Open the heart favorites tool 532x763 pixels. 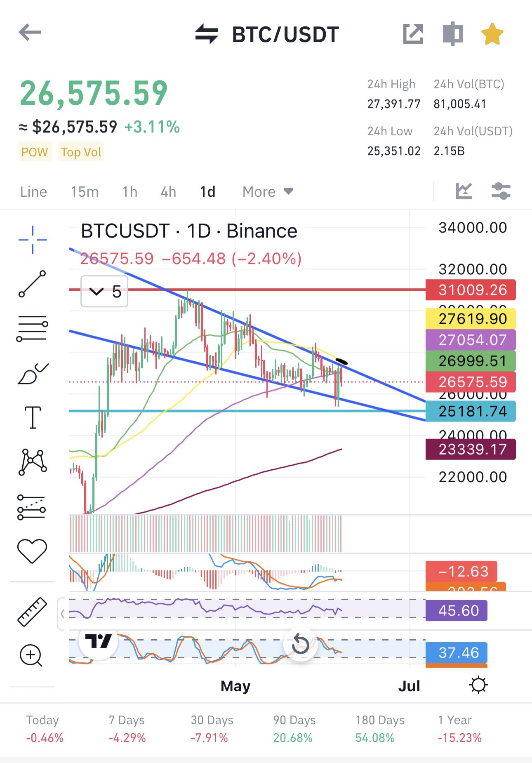tap(32, 551)
